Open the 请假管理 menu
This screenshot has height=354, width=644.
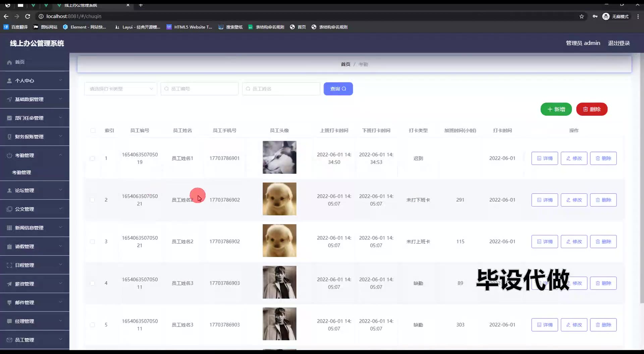35,246
